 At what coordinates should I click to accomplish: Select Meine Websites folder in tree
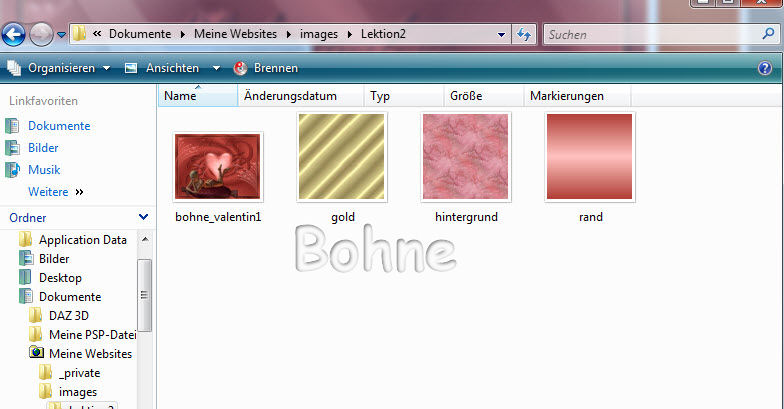tap(90, 354)
